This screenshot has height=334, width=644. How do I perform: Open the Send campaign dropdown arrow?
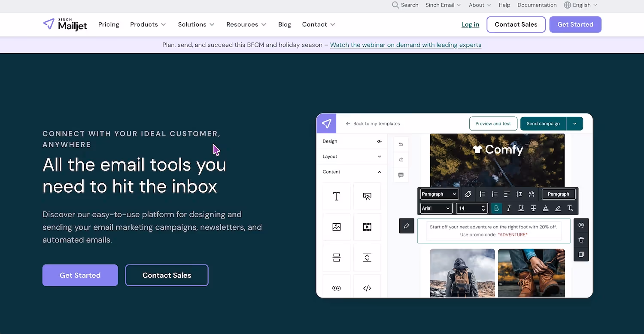[x=575, y=124]
